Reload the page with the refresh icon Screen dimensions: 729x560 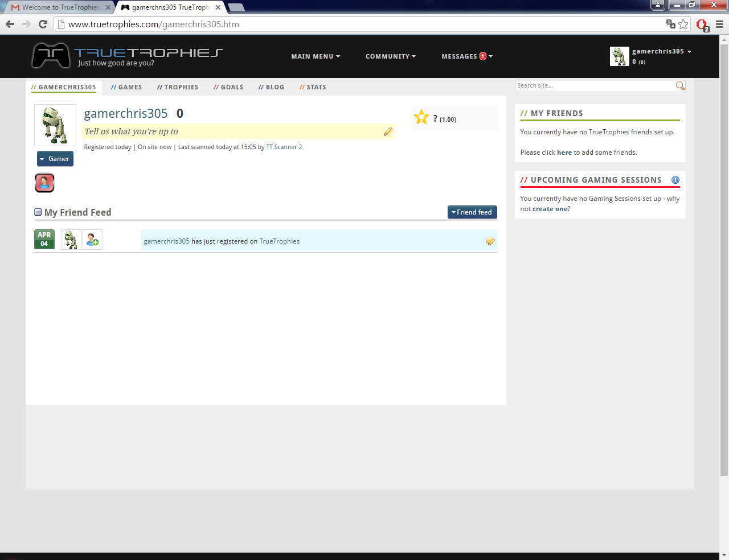point(43,24)
